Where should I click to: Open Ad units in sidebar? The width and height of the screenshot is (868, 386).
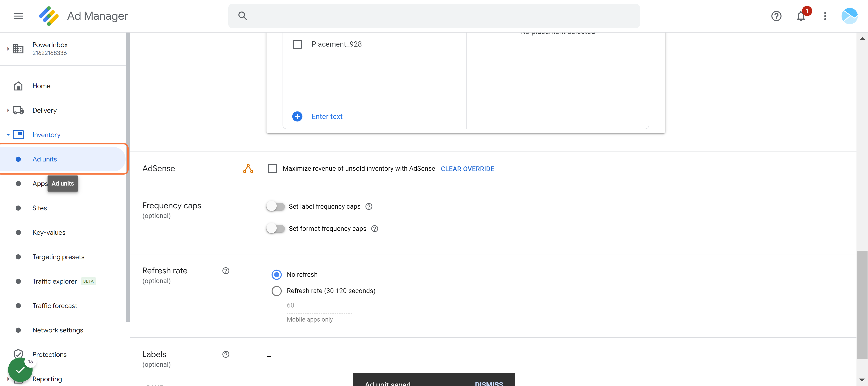[63, 159]
